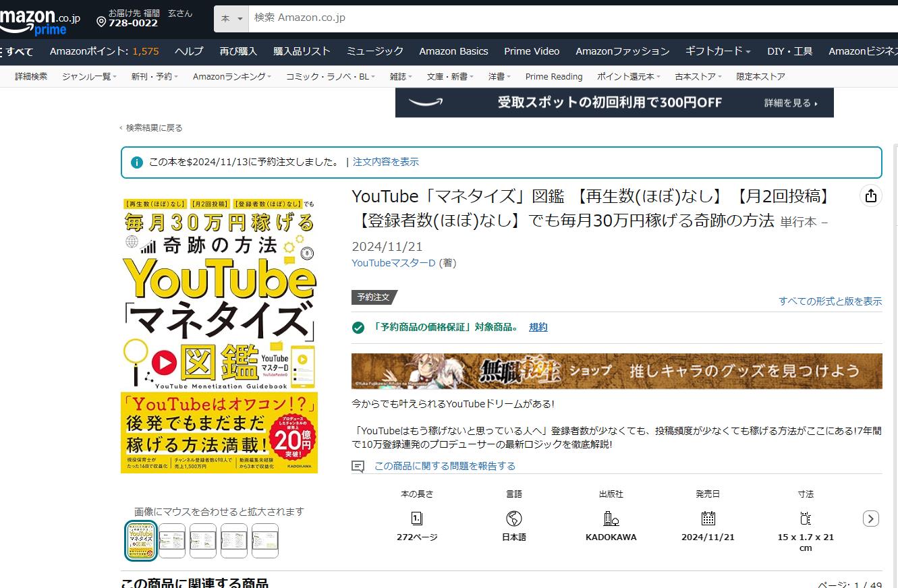Open Prime Reading link
The image size is (898, 588).
(554, 77)
